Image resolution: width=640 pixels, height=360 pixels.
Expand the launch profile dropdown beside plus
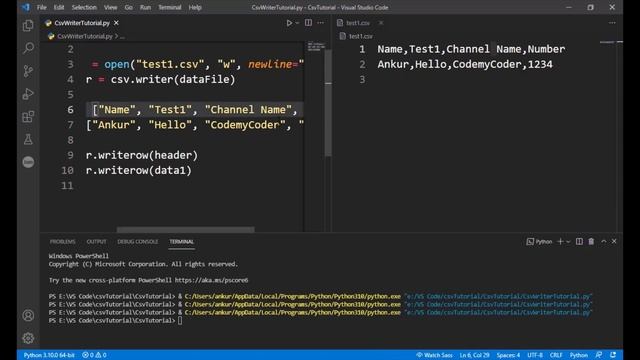(x=568, y=242)
